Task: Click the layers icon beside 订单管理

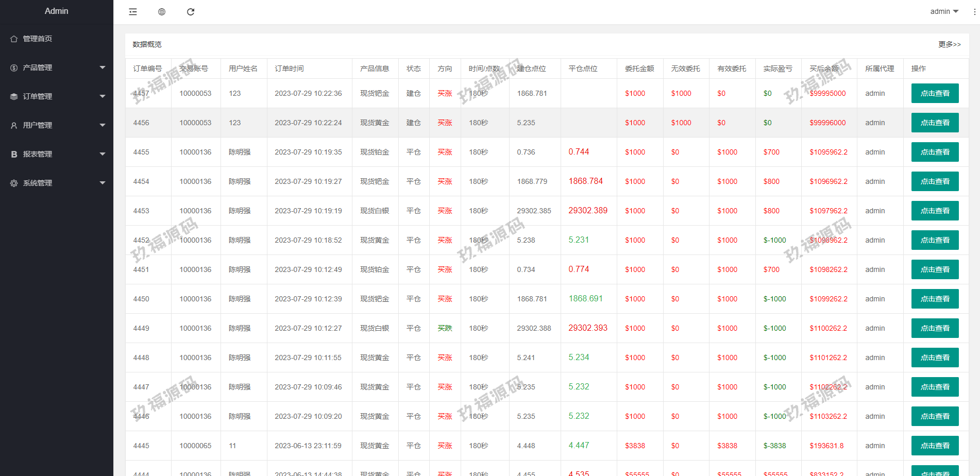Action: (14, 96)
